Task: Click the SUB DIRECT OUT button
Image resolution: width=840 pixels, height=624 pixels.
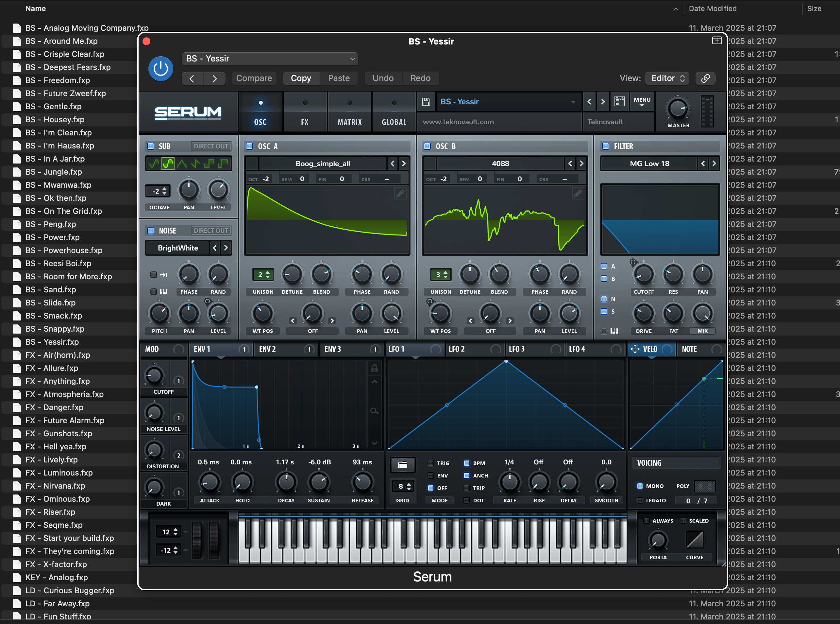Action: click(211, 146)
